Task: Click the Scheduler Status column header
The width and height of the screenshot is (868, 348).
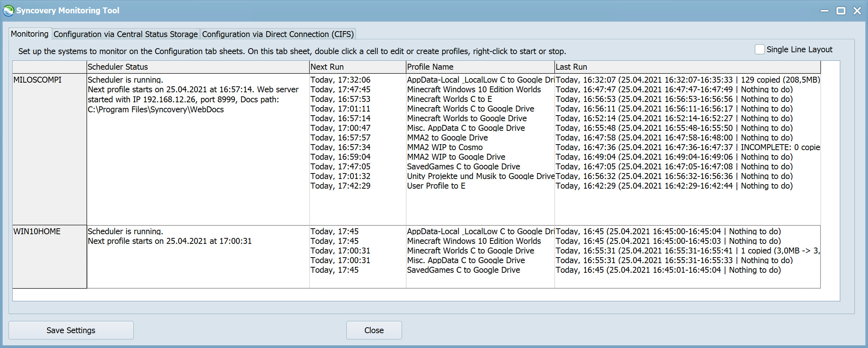Action: click(117, 67)
